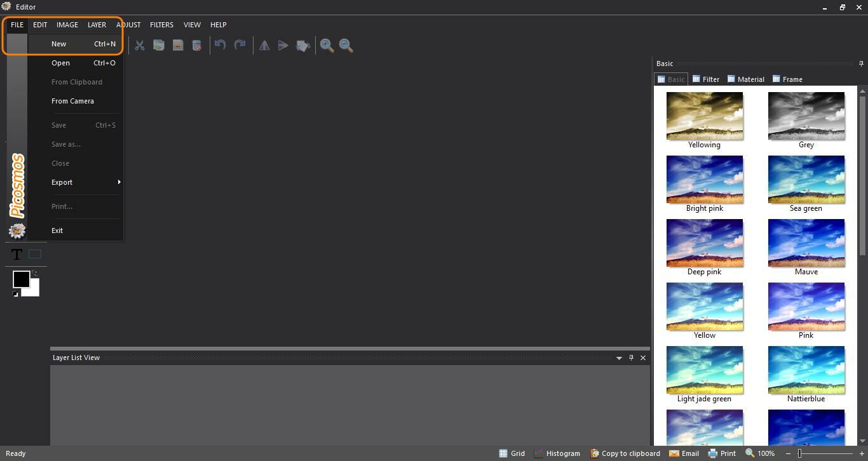Toggle the Grid display in status bar
Image resolution: width=868 pixels, height=461 pixels.
pyautogui.click(x=512, y=453)
